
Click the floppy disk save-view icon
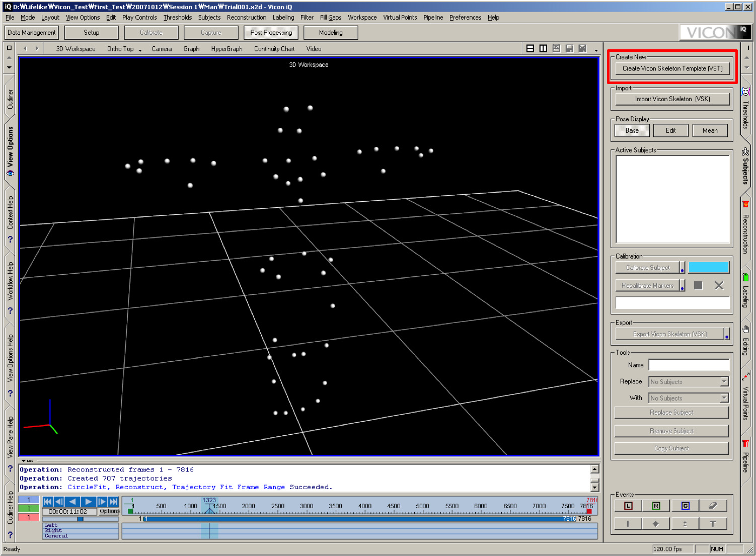click(x=569, y=49)
